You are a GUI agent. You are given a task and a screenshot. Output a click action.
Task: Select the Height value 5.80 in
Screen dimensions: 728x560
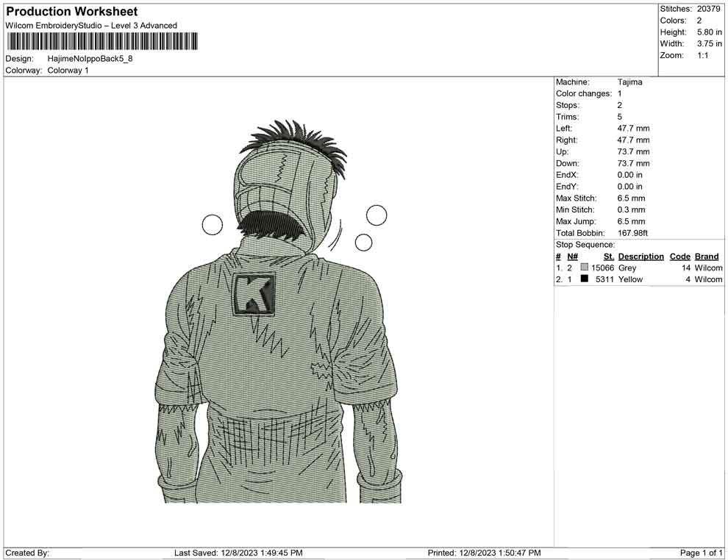709,32
